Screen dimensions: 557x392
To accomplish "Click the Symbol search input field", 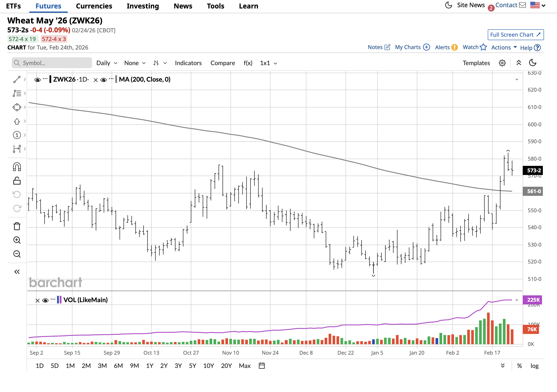I will click(x=52, y=63).
